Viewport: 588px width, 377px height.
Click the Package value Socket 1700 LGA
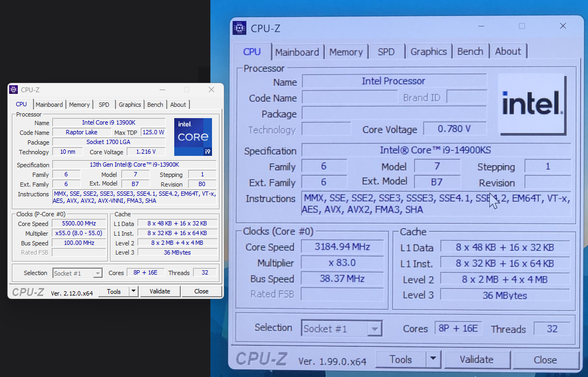point(109,142)
